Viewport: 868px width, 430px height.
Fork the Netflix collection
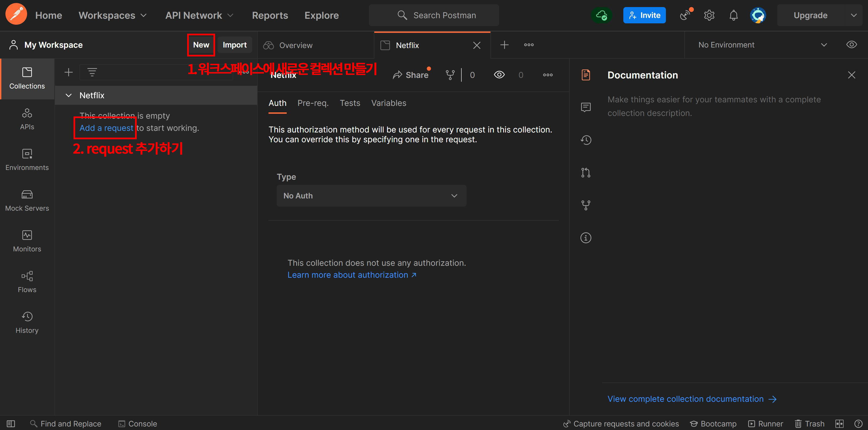click(x=450, y=75)
